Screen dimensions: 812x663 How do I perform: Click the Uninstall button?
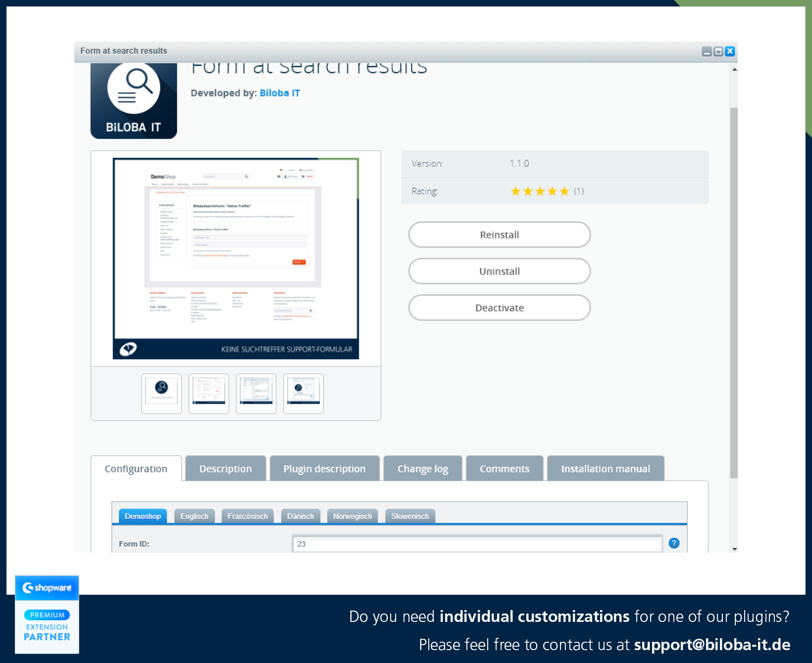click(x=499, y=272)
